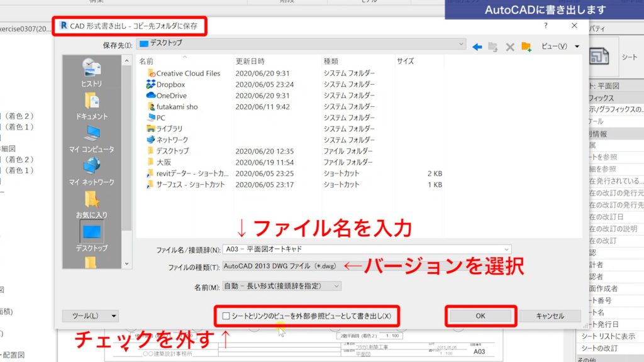Click the シート icon in the right panel

[598, 56]
